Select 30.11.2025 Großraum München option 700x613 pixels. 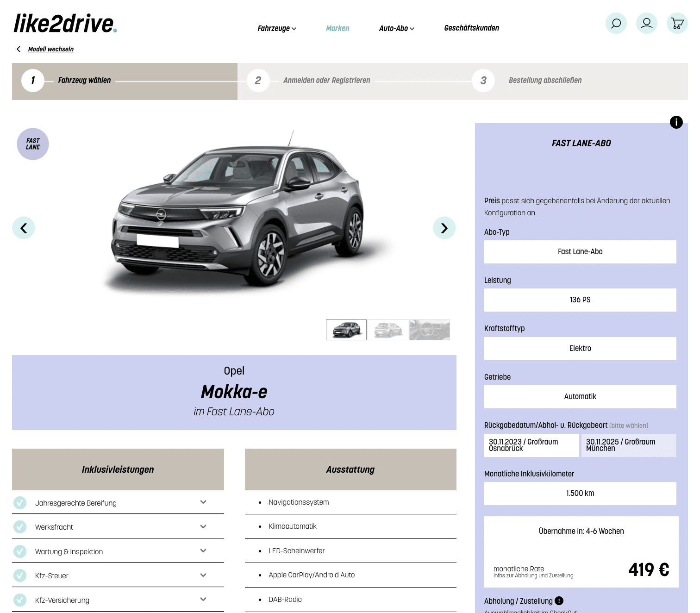pyautogui.click(x=629, y=445)
